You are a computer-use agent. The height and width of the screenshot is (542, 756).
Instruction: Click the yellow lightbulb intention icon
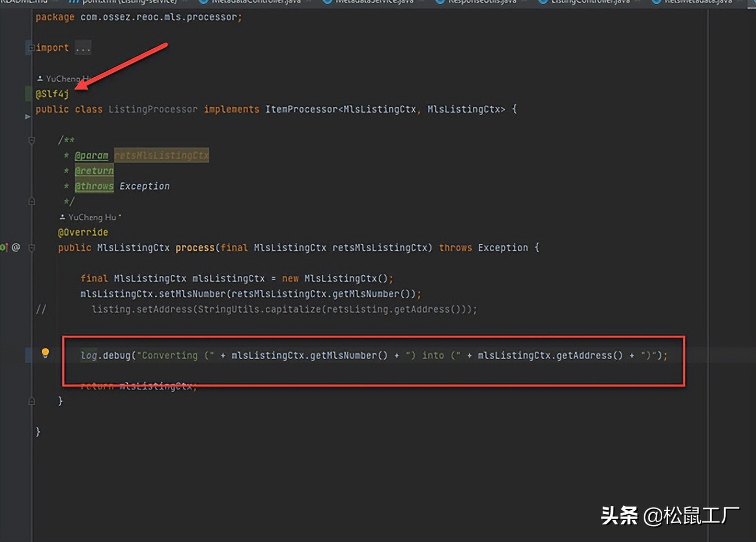click(45, 353)
